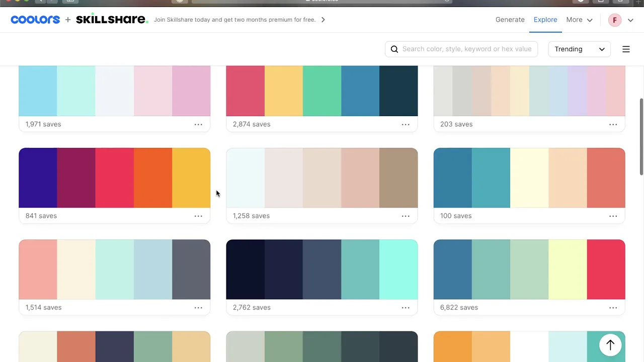
Task: Open the hamburger filter menu beside Trending
Action: [x=626, y=49]
